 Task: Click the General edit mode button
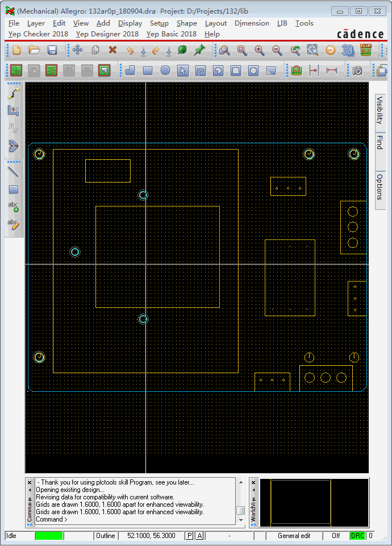[x=294, y=536]
